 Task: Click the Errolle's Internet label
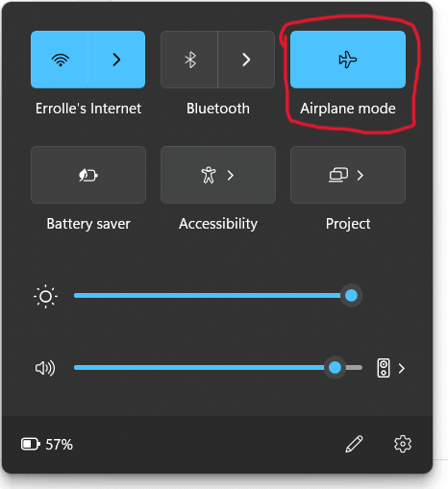pos(88,109)
